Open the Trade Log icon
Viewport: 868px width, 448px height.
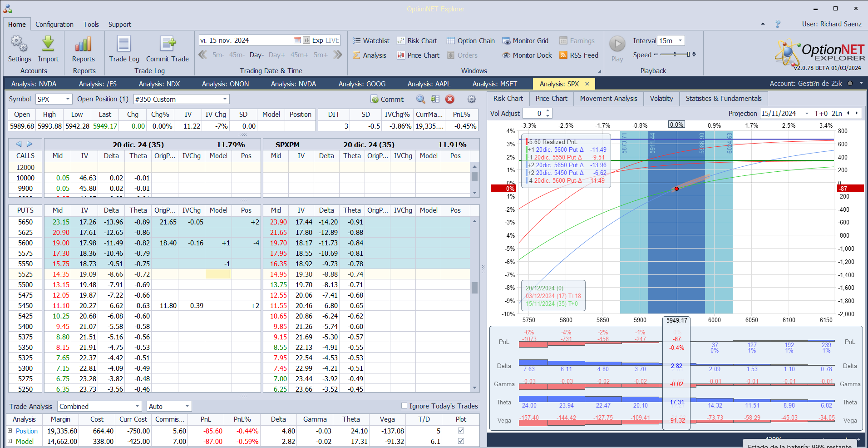pyautogui.click(x=124, y=45)
